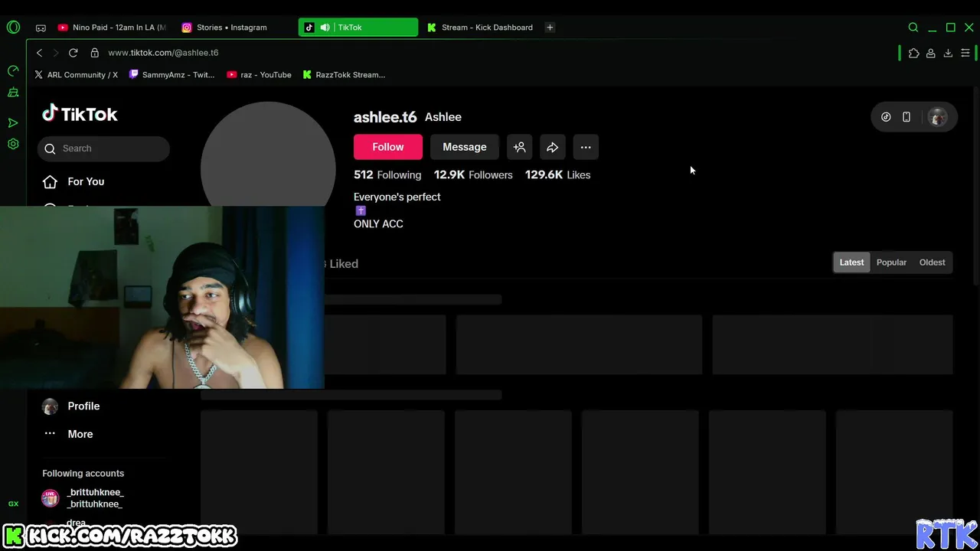The image size is (980, 551).
Task: Mute the TikTok tab audio
Action: pyautogui.click(x=325, y=28)
